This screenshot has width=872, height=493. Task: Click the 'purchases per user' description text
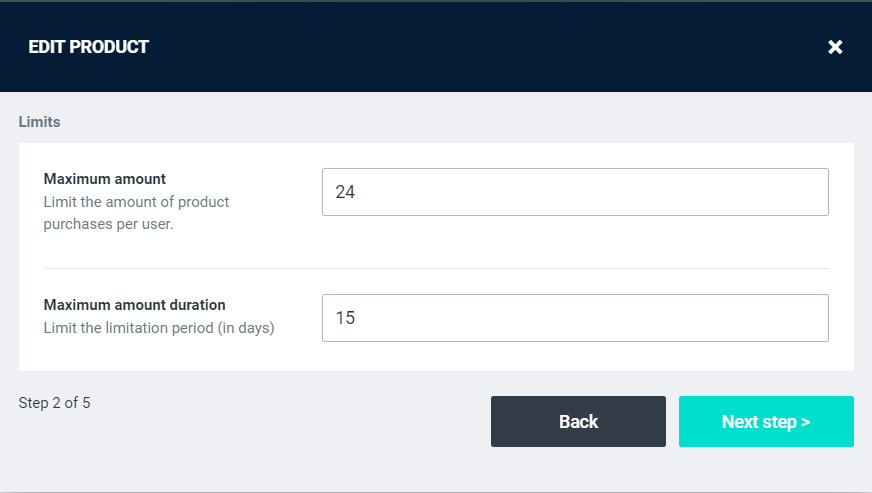point(109,224)
